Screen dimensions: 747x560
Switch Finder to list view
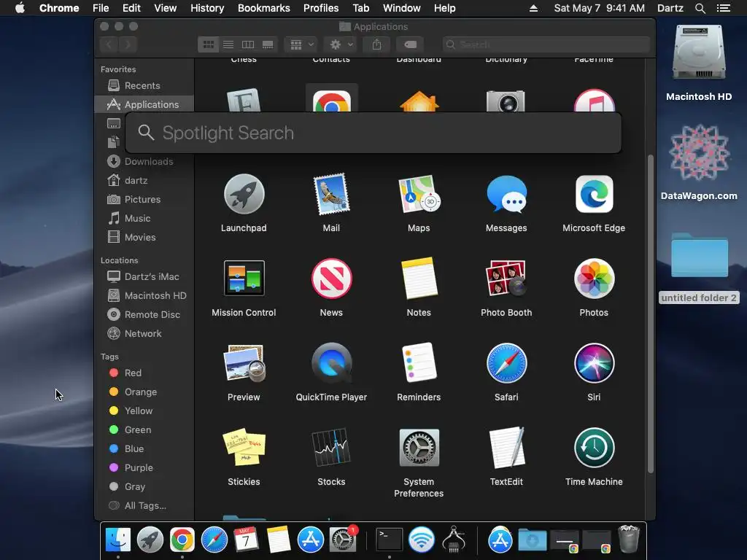(x=228, y=44)
